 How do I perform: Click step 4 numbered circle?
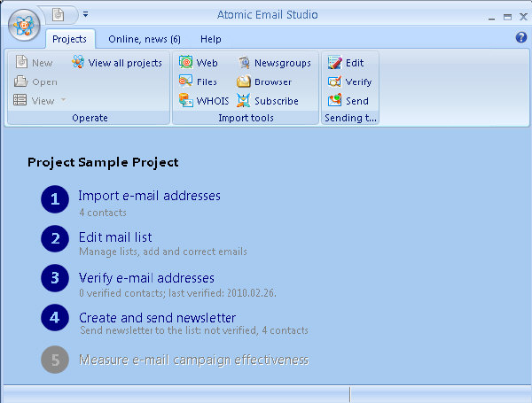55,318
